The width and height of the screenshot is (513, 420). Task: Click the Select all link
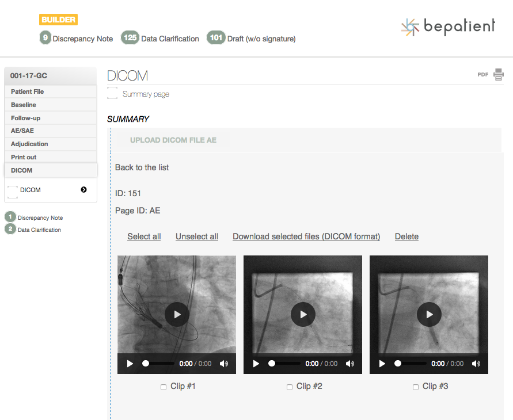click(x=144, y=236)
